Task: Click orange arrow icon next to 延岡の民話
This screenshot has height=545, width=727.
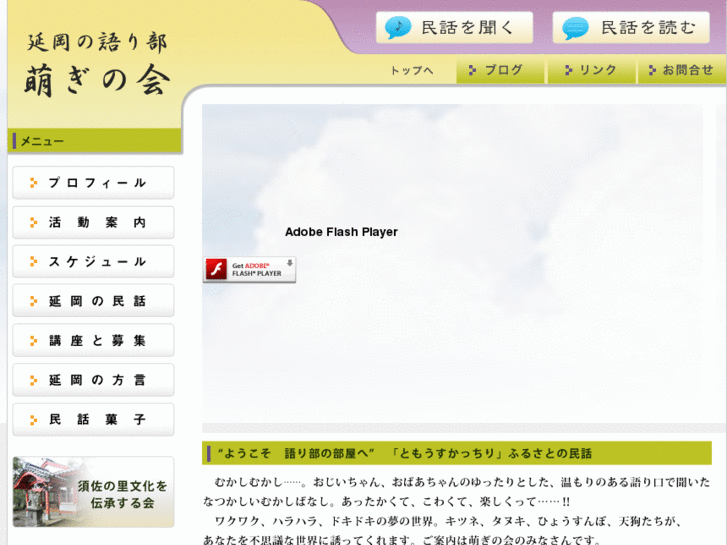Action: click(x=33, y=301)
